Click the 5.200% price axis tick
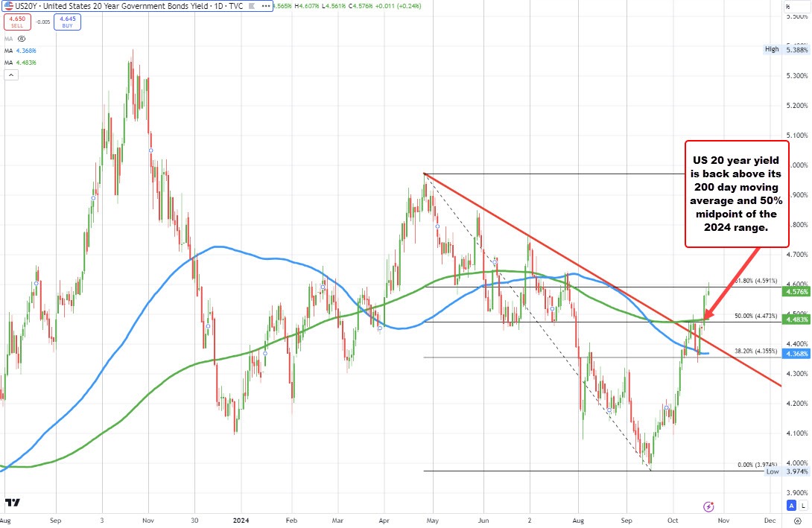Screen dimensions: 812x528 tap(798, 106)
